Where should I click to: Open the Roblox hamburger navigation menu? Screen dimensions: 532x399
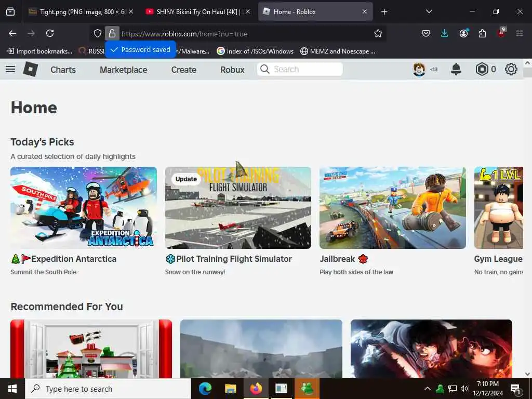click(10, 69)
